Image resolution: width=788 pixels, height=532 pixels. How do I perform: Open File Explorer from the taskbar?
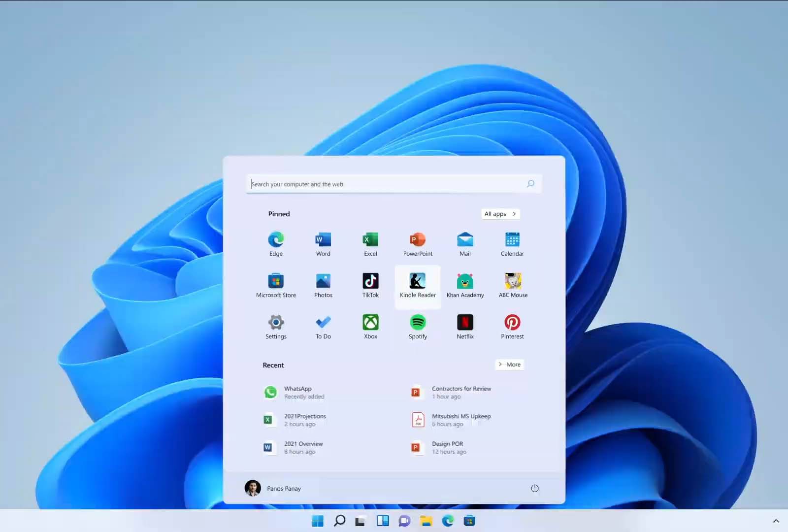coord(426,521)
